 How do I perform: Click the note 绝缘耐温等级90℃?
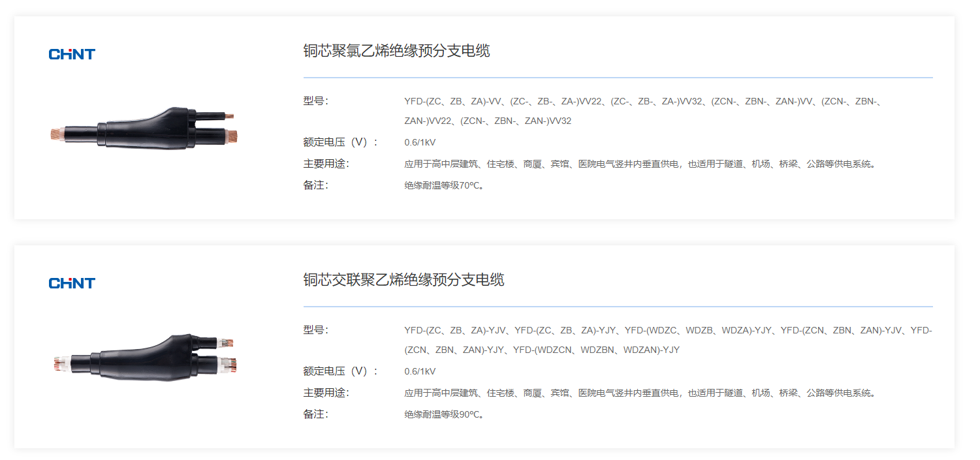[x=445, y=414]
